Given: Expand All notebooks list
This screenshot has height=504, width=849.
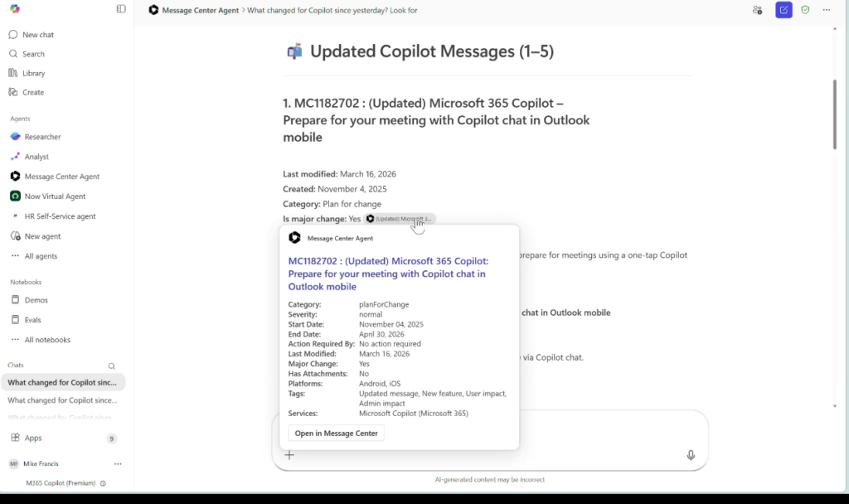Looking at the screenshot, I should [x=47, y=340].
